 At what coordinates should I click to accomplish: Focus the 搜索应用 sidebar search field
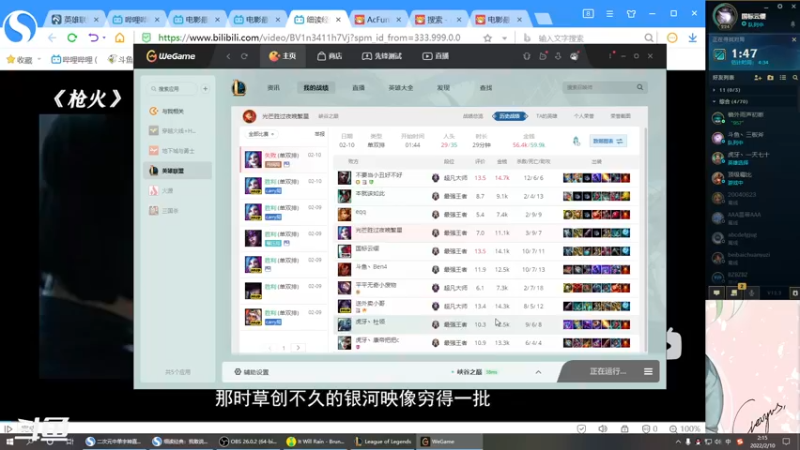[x=172, y=89]
